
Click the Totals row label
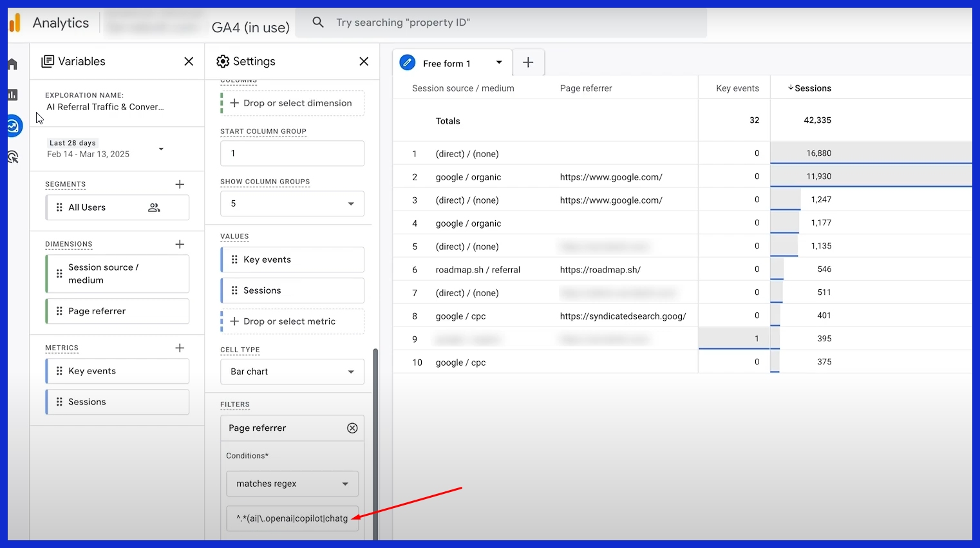tap(448, 121)
